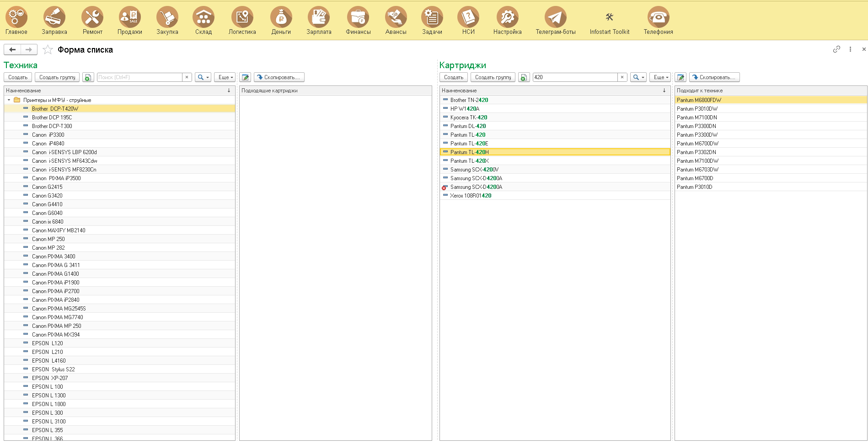Click Создать in the Картриджи panel
This screenshot has height=444, width=868.
click(x=454, y=77)
